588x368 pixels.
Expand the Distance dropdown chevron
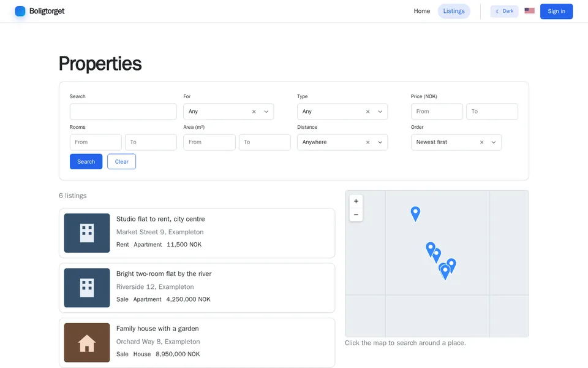pos(380,142)
